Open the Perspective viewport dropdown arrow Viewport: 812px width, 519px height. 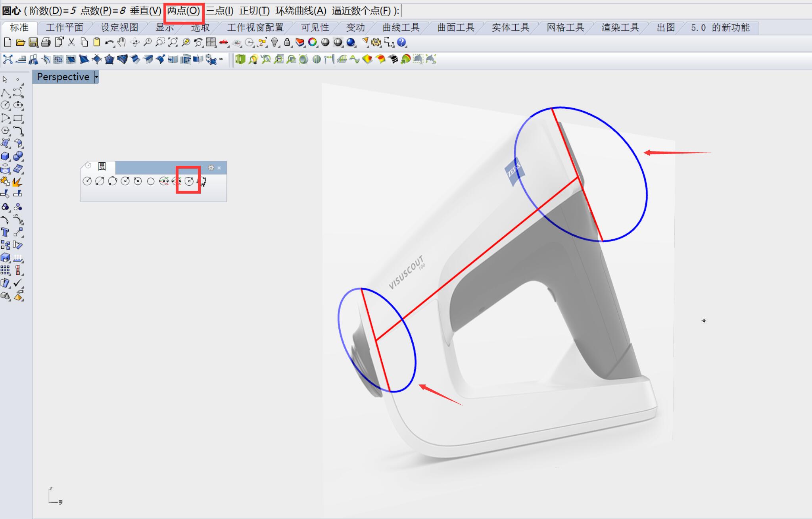click(96, 77)
